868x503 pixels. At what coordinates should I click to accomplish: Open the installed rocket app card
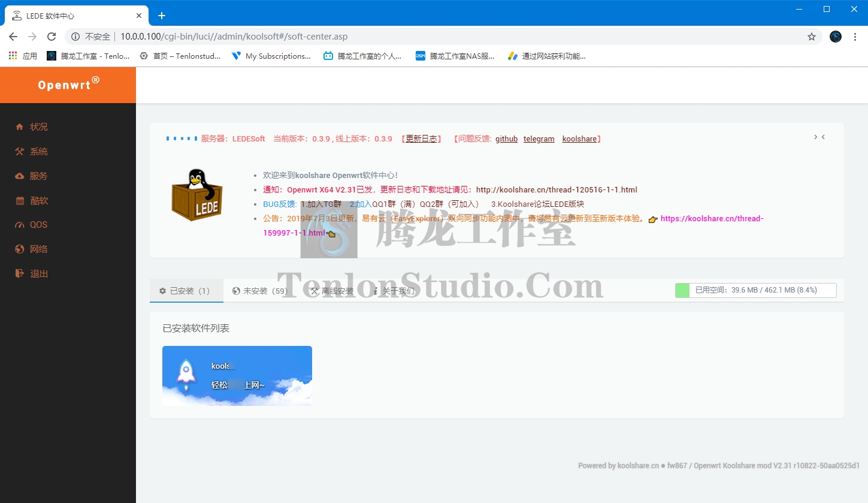tap(237, 376)
